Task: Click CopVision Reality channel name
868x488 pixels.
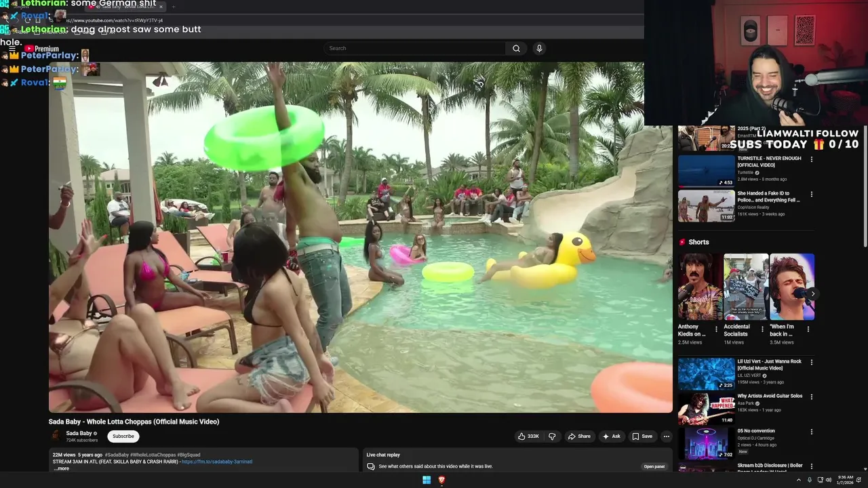Action: (754, 207)
